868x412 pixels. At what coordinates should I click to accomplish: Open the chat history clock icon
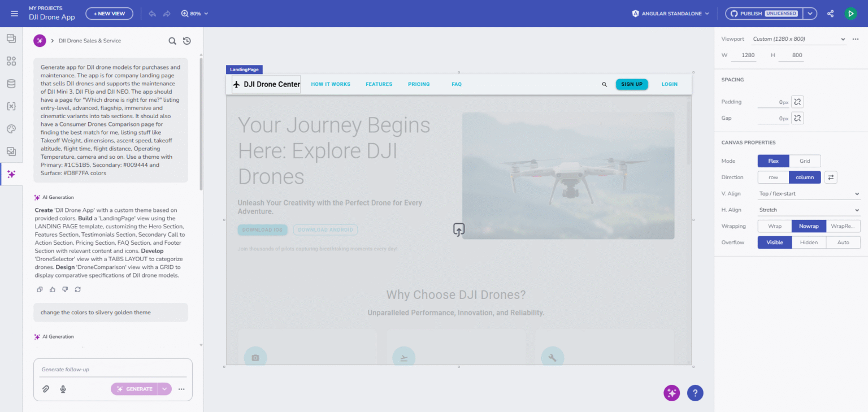click(187, 41)
